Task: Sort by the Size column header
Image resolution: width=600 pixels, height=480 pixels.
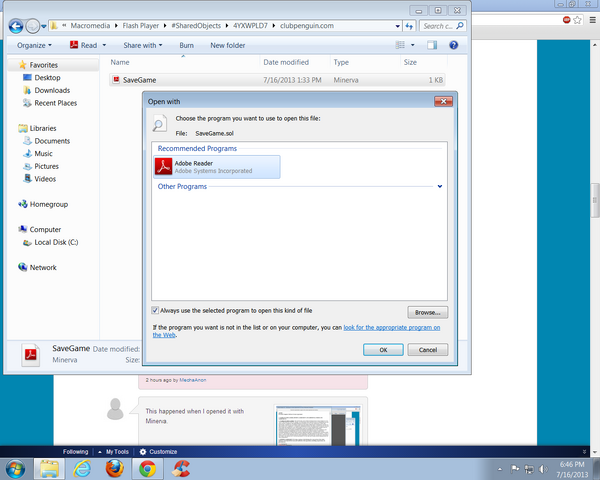Action: pyautogui.click(x=410, y=62)
